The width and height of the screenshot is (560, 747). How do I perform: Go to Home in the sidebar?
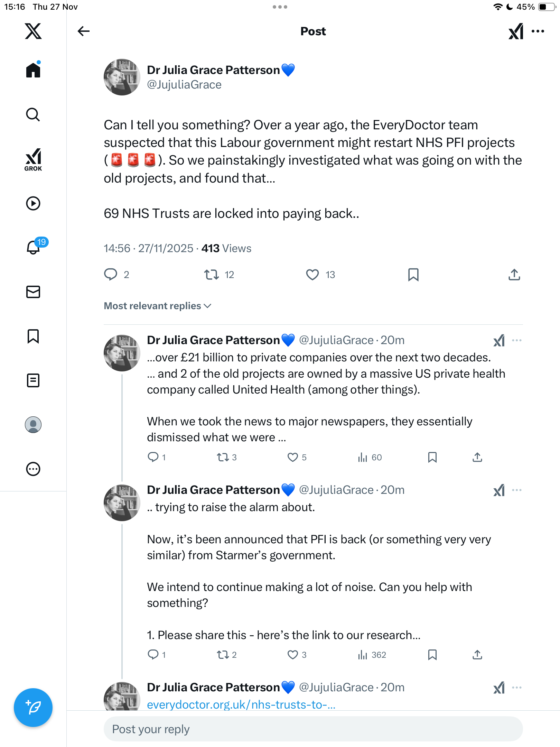33,70
